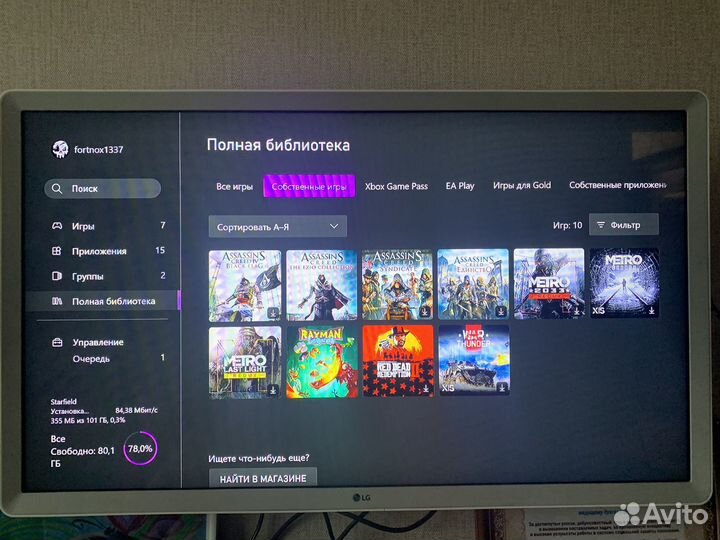Screen dimensions: 720x540
Task: Select Assassin's Creed The Ezio Collection tile
Action: pyautogui.click(x=321, y=285)
